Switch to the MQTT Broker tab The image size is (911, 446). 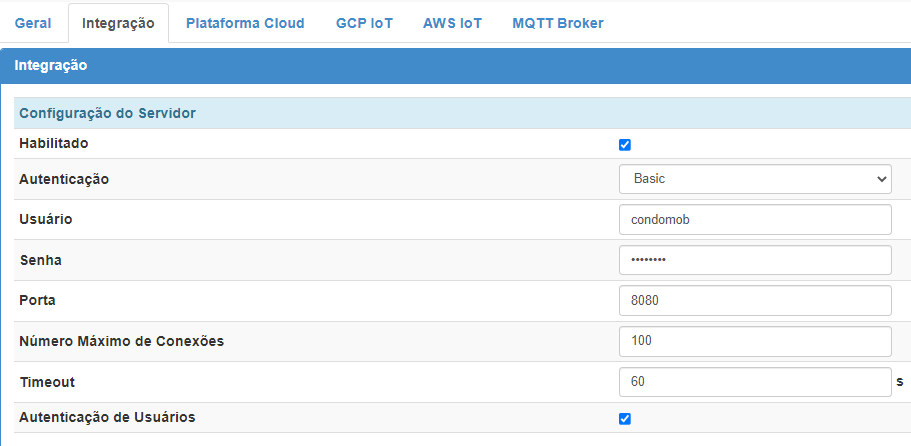pos(557,23)
